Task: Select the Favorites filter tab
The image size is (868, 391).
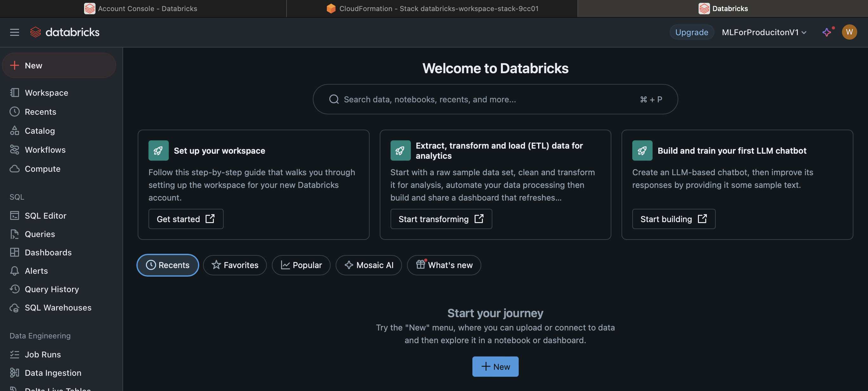Action: (234, 265)
